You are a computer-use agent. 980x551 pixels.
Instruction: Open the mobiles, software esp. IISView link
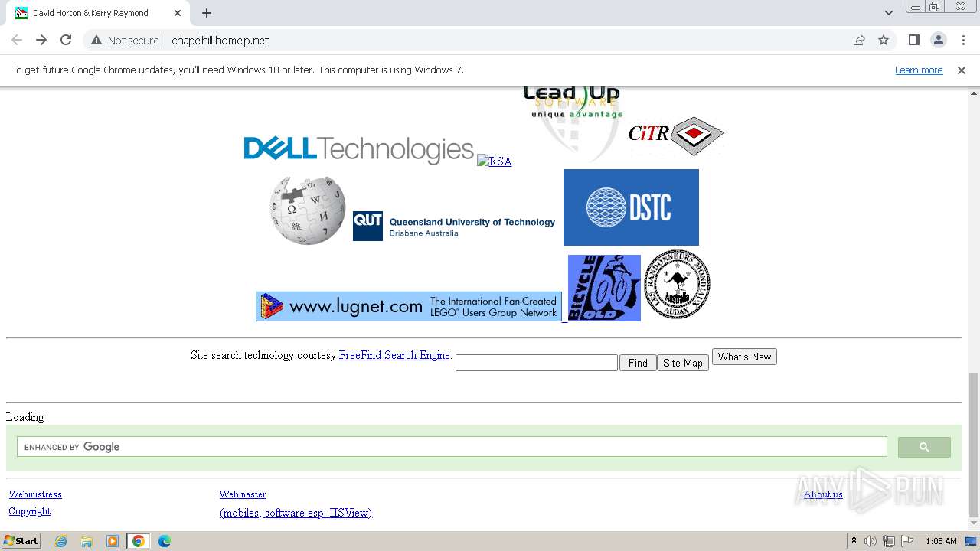[296, 513]
